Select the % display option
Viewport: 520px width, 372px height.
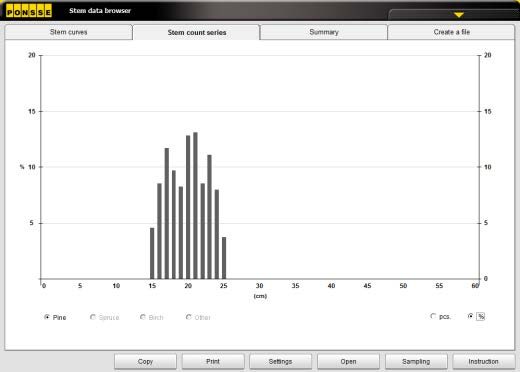470,316
